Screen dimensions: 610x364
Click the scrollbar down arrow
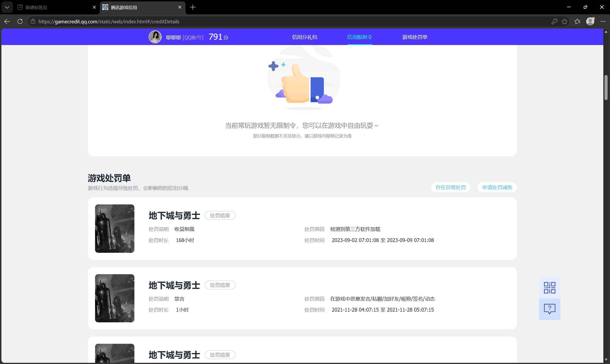tap(606, 359)
